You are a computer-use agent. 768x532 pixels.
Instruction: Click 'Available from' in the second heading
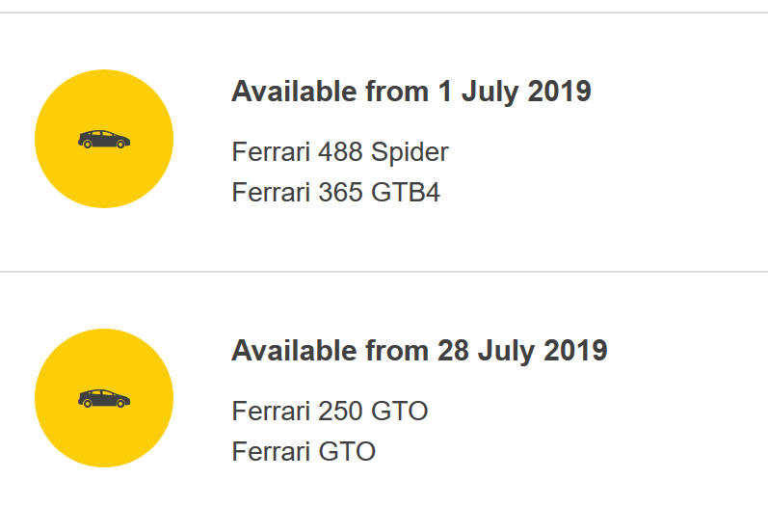pyautogui.click(x=330, y=350)
